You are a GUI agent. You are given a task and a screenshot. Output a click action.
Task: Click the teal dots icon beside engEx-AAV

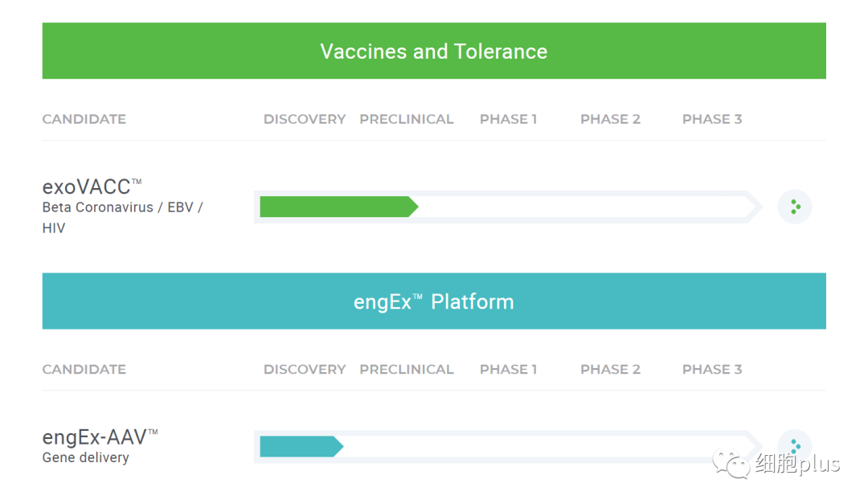794,446
